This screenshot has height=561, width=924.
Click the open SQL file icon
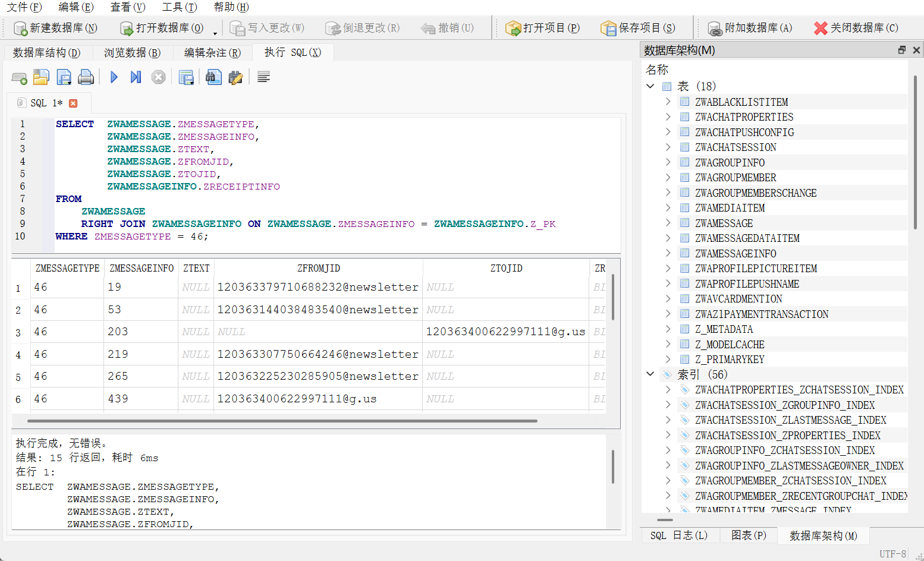[x=41, y=77]
